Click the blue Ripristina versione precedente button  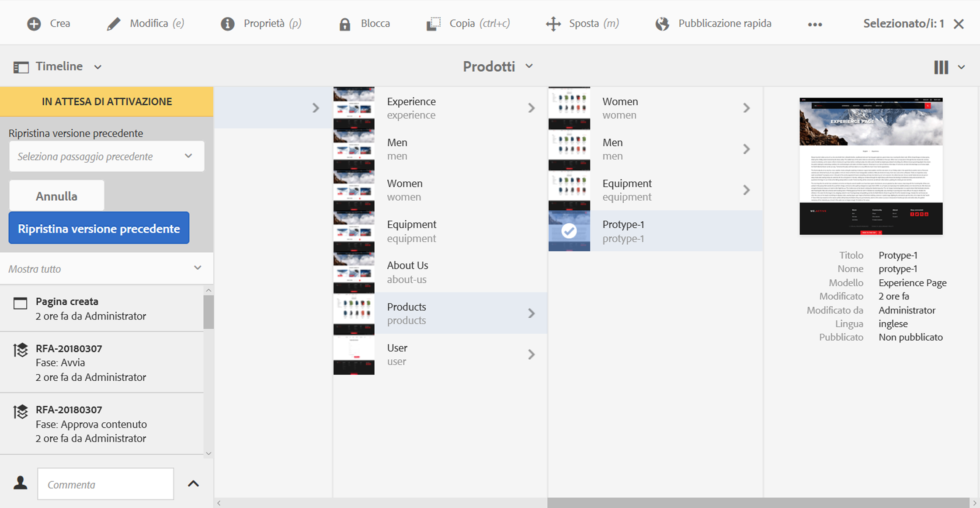pyautogui.click(x=99, y=228)
